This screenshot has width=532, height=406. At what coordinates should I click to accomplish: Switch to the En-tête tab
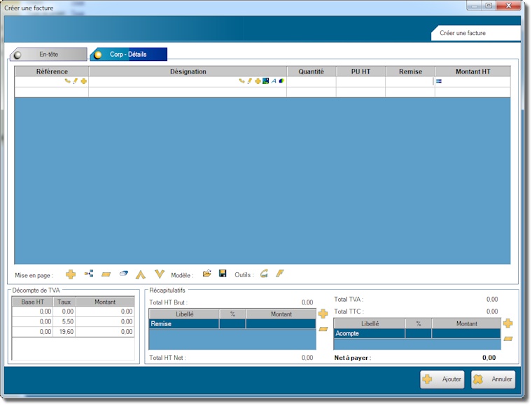pos(48,54)
